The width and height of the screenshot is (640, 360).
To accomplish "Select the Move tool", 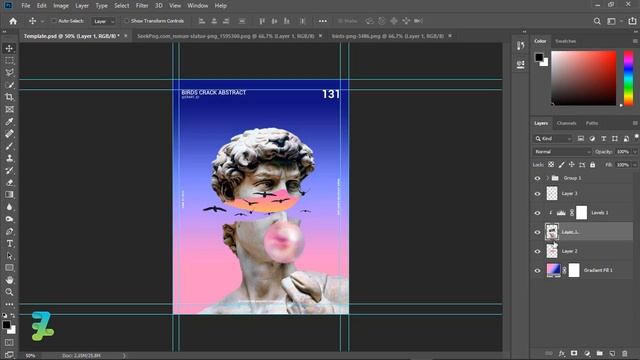I will point(9,48).
